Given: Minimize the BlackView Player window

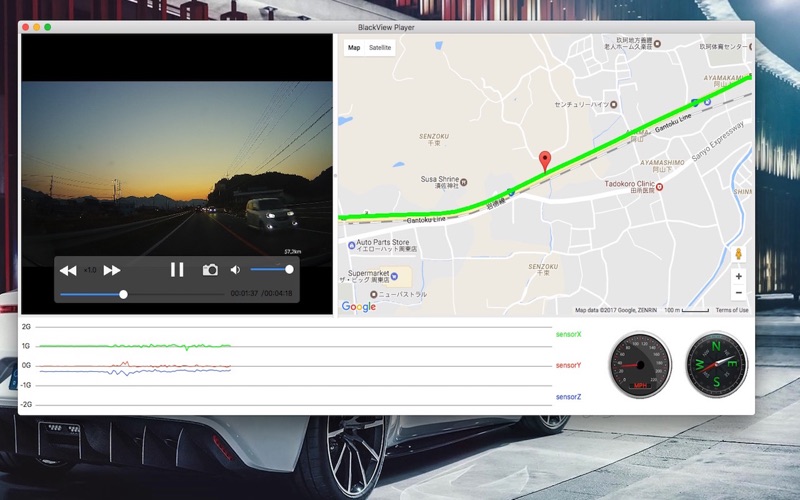Looking at the screenshot, I should pyautogui.click(x=37, y=27).
